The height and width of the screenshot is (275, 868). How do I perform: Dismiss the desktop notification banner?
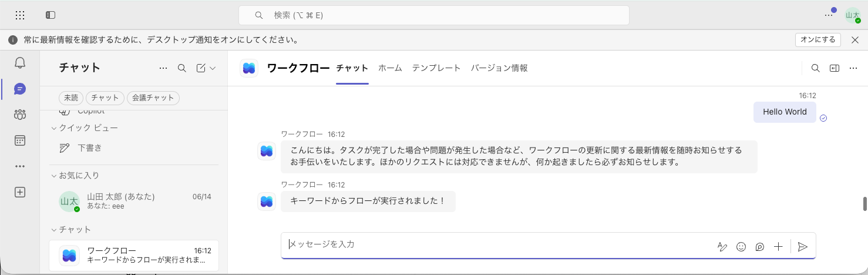point(855,39)
